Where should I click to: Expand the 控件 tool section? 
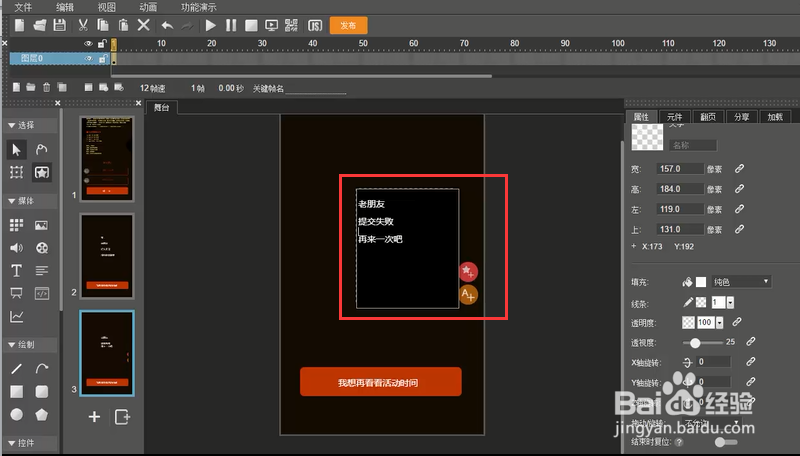tap(11, 443)
